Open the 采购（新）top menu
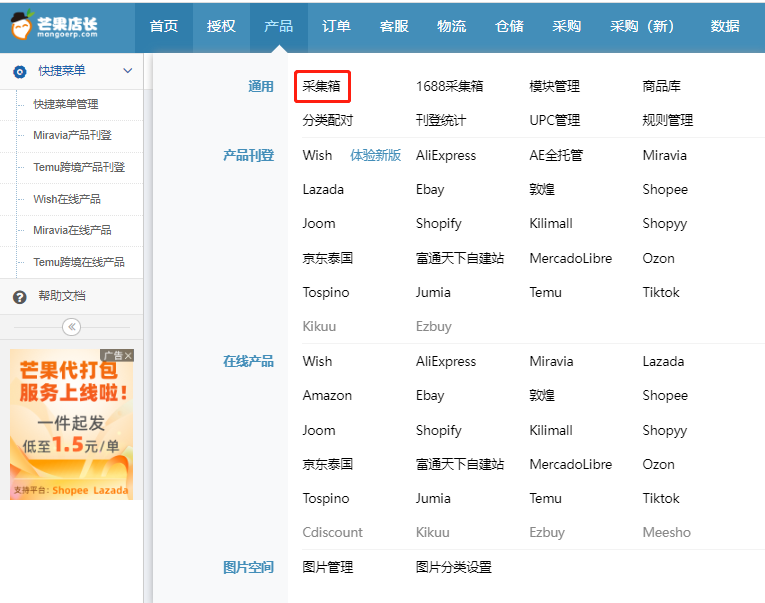Image resolution: width=765 pixels, height=603 pixels. pos(642,26)
